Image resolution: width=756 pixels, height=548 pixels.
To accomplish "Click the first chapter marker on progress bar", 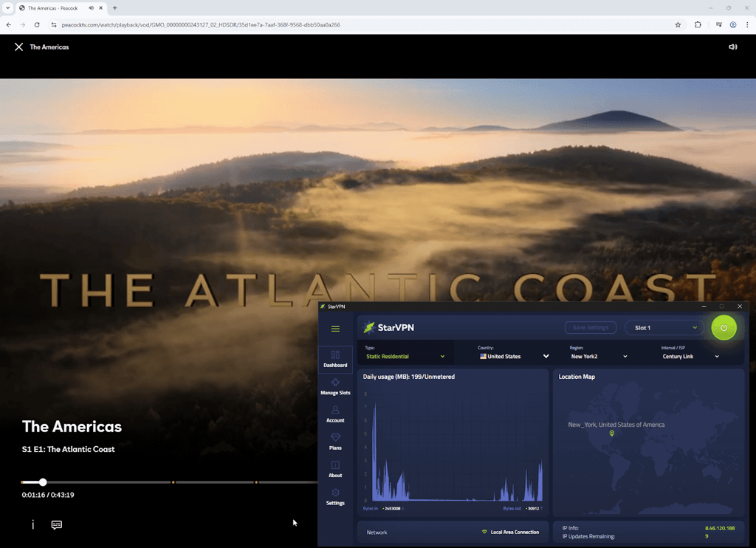I will point(173,482).
